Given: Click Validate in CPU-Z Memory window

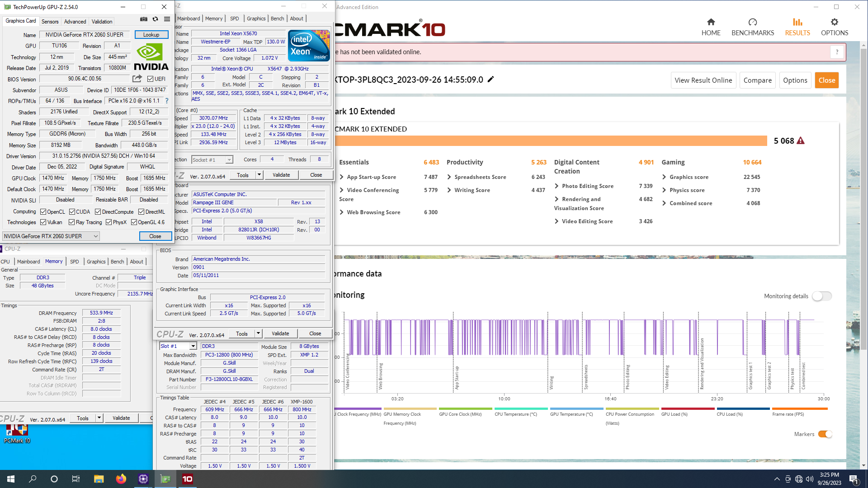Looking at the screenshot, I should [121, 418].
